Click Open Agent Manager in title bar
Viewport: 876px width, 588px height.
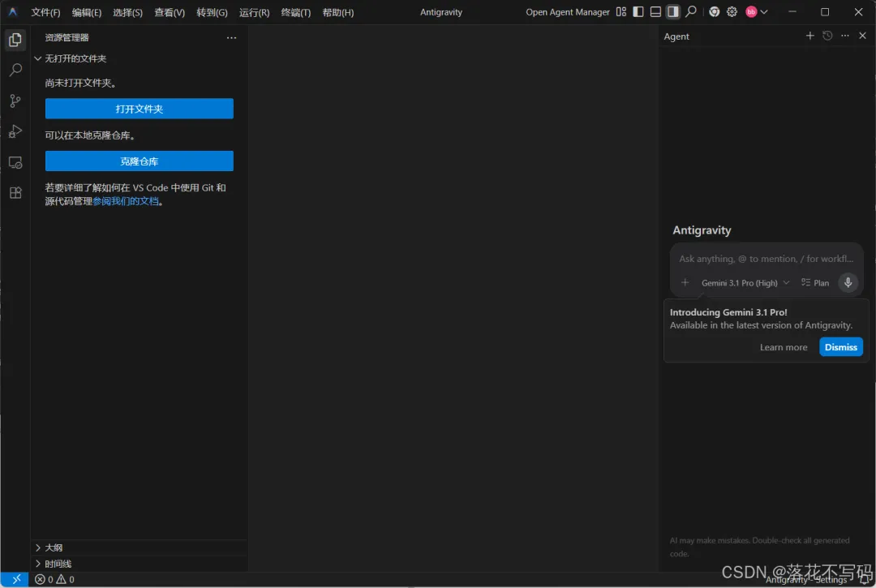567,11
